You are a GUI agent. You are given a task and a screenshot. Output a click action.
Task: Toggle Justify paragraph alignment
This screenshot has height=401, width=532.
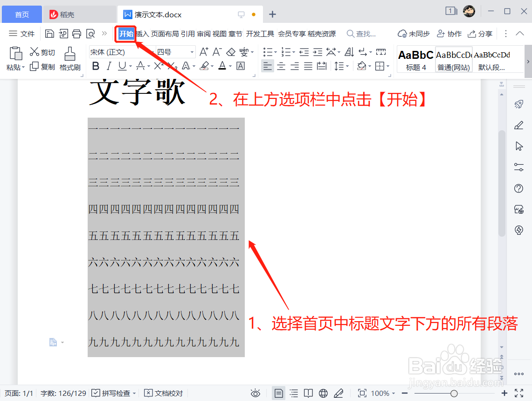tap(308, 65)
